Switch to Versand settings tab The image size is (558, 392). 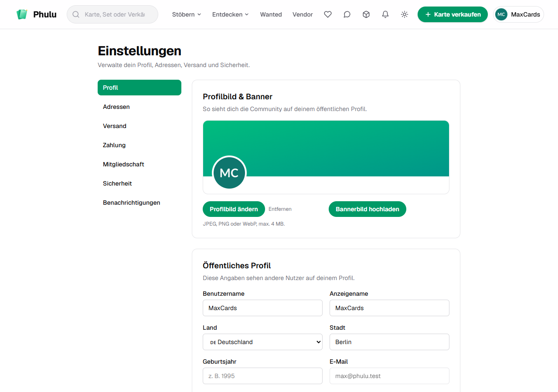pos(139,126)
